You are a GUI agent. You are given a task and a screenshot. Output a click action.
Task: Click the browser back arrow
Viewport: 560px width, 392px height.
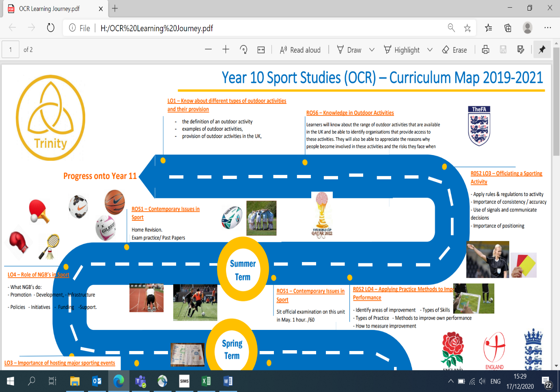click(12, 28)
